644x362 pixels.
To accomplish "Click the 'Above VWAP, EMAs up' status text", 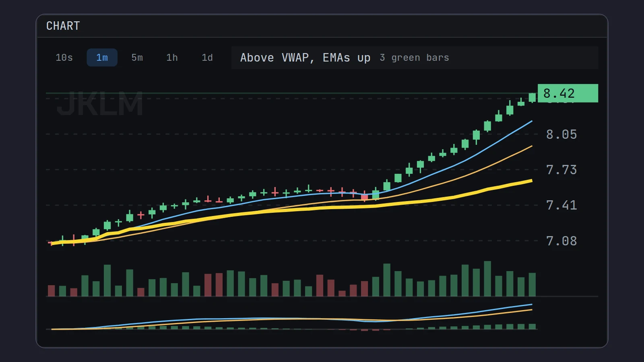I will (x=305, y=58).
